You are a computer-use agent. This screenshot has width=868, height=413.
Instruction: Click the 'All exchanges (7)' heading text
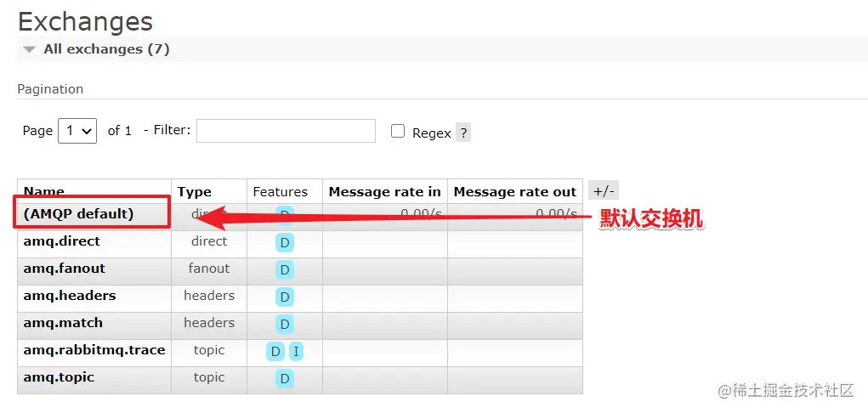click(x=107, y=49)
